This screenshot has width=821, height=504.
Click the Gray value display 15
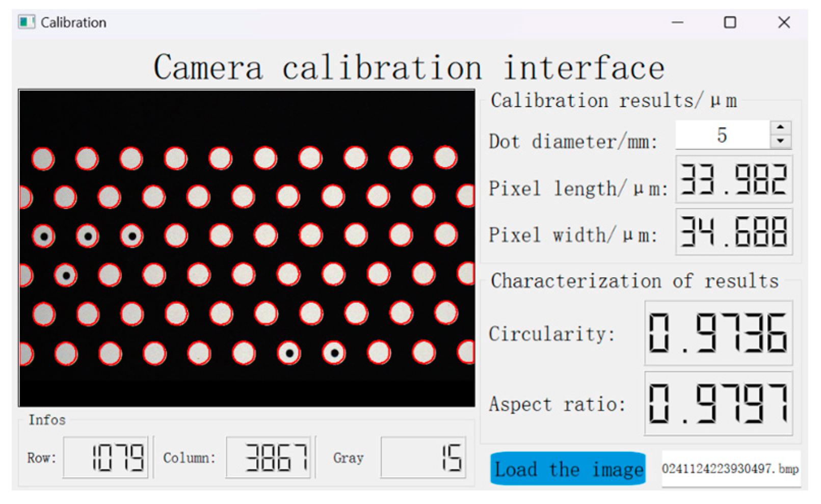click(x=423, y=457)
